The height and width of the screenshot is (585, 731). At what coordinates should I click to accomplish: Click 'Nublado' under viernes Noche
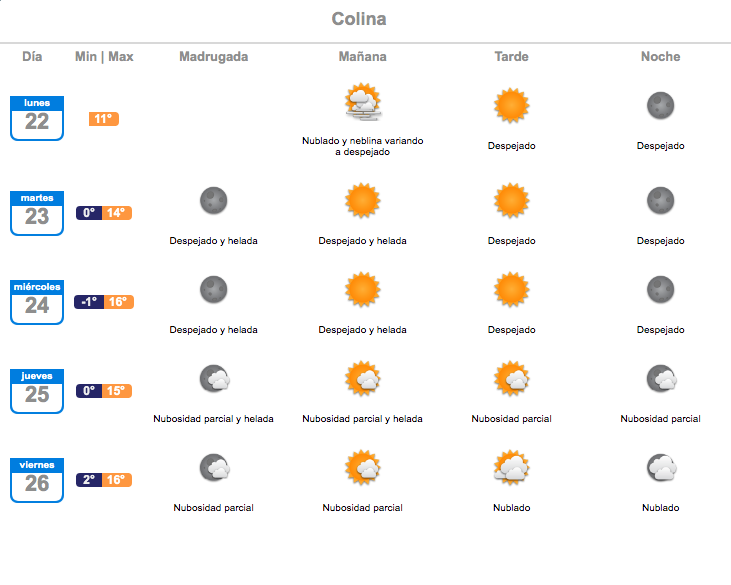(x=661, y=508)
